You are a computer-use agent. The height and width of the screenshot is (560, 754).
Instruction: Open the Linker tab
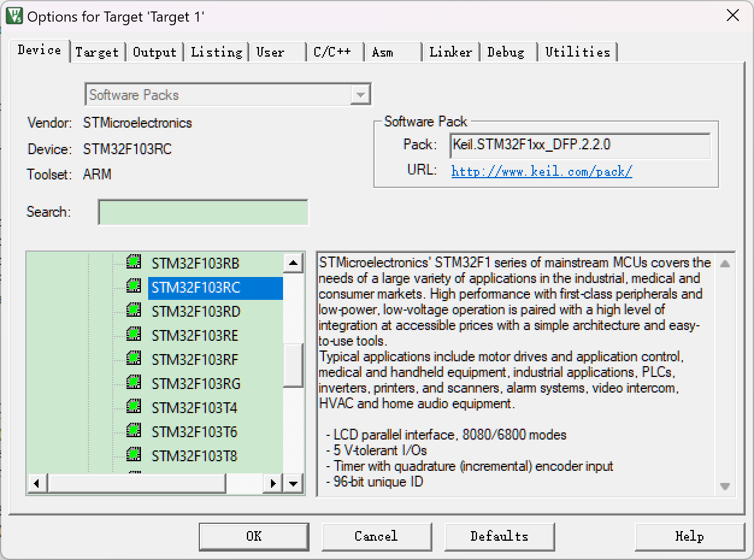[450, 52]
